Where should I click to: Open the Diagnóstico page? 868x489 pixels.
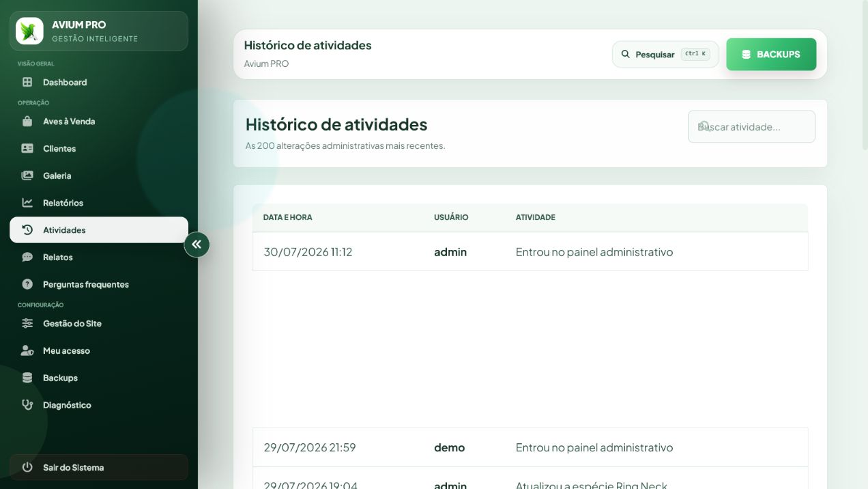(x=99, y=405)
